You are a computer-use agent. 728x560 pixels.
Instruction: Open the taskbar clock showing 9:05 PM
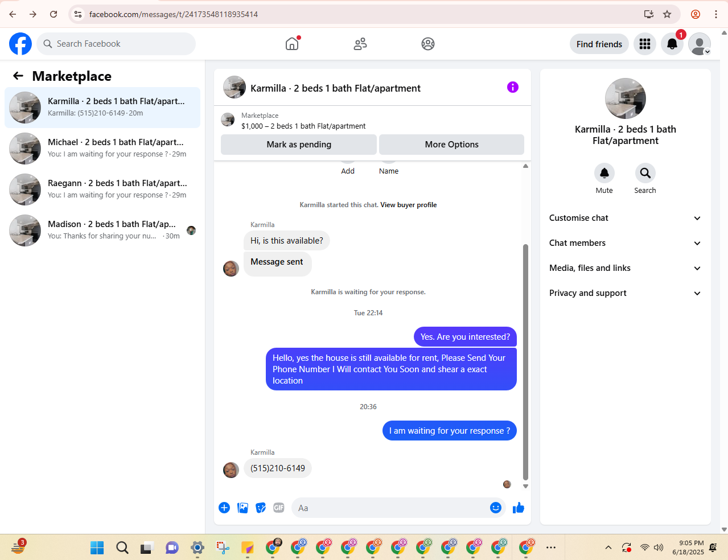[x=688, y=547]
